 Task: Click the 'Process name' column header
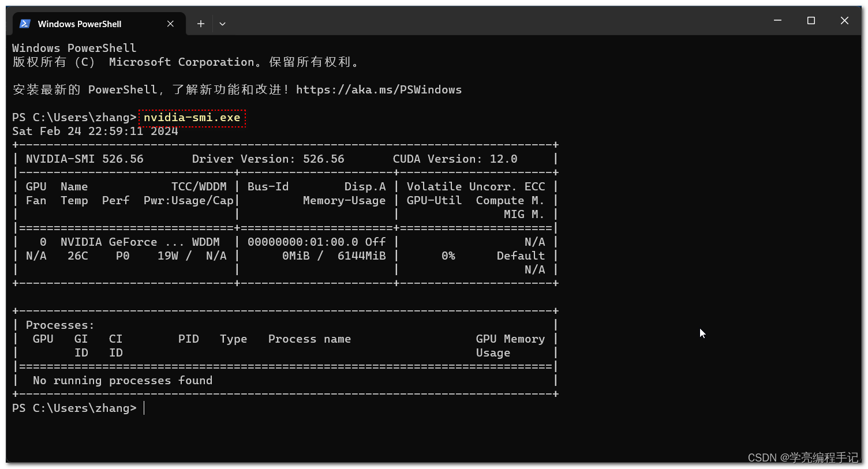pyautogui.click(x=310, y=339)
